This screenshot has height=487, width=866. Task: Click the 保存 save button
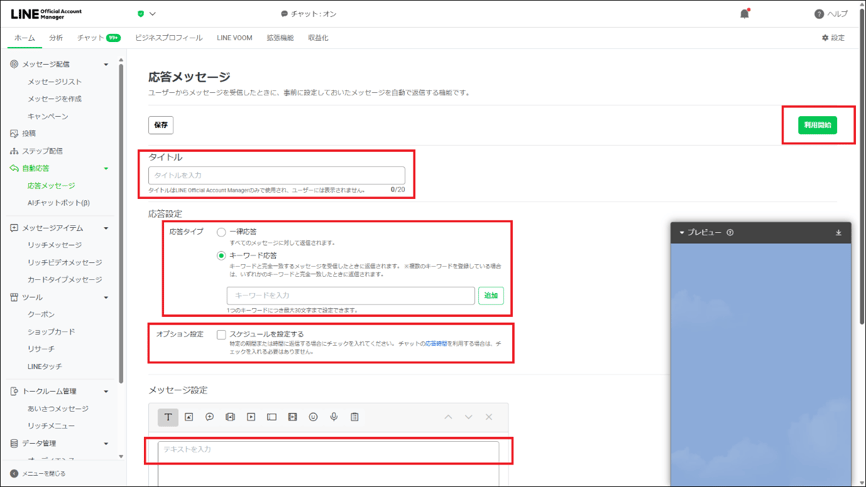161,125
